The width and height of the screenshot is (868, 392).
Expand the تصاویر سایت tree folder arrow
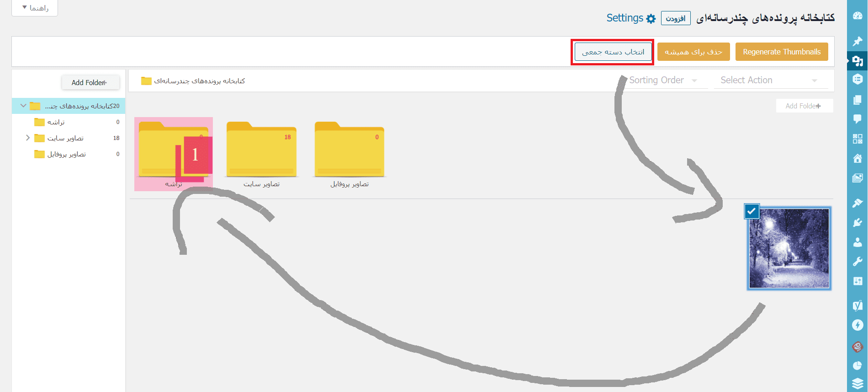28,138
